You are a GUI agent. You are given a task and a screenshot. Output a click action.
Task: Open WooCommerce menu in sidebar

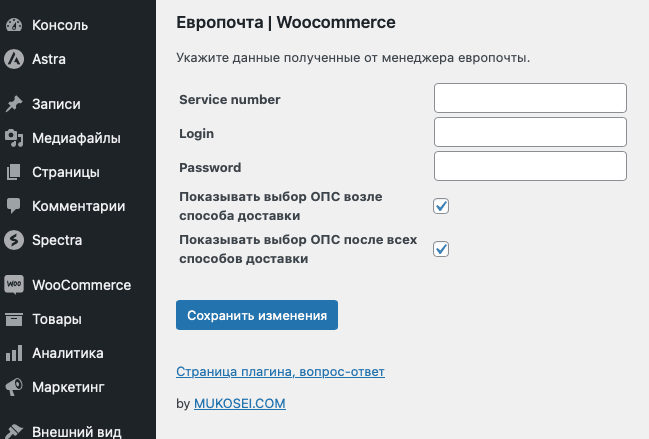[x=81, y=285]
